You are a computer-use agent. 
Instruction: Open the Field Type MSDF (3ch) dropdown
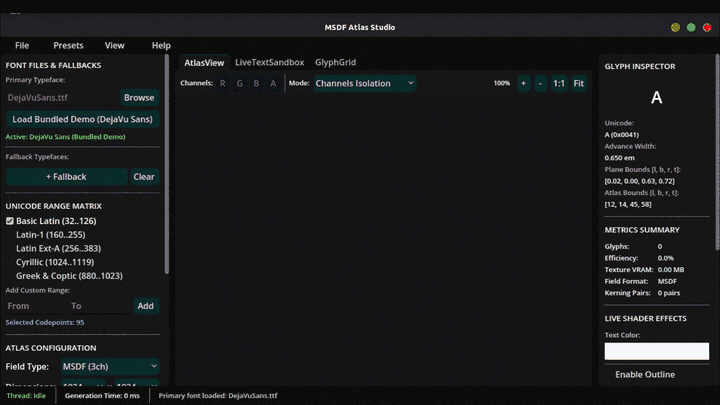(x=110, y=366)
